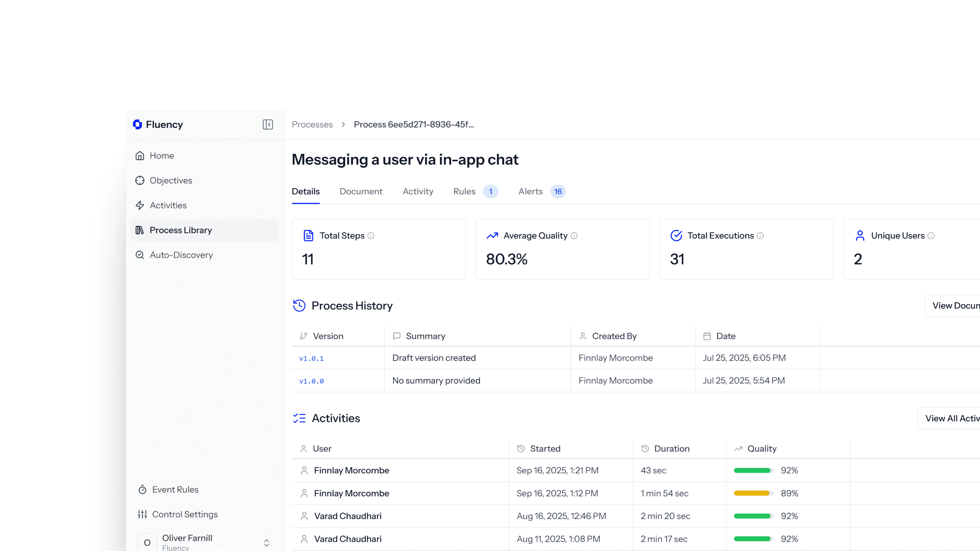980x551 pixels.
Task: Open version v1.0.1 link
Action: tap(311, 358)
